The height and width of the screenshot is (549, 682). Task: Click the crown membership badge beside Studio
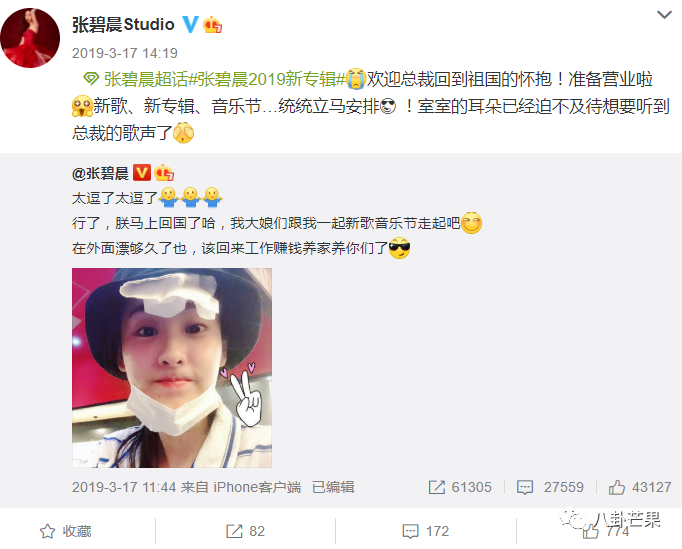pos(213,24)
